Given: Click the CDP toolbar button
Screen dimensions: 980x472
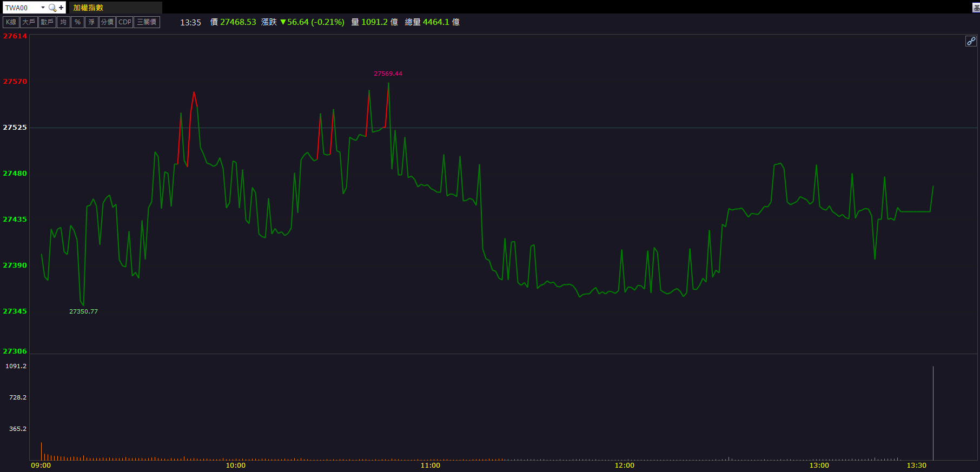Looking at the screenshot, I should (x=125, y=22).
